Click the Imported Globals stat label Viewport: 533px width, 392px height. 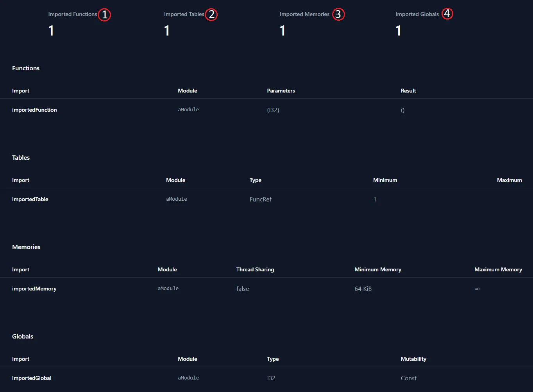[x=417, y=14]
